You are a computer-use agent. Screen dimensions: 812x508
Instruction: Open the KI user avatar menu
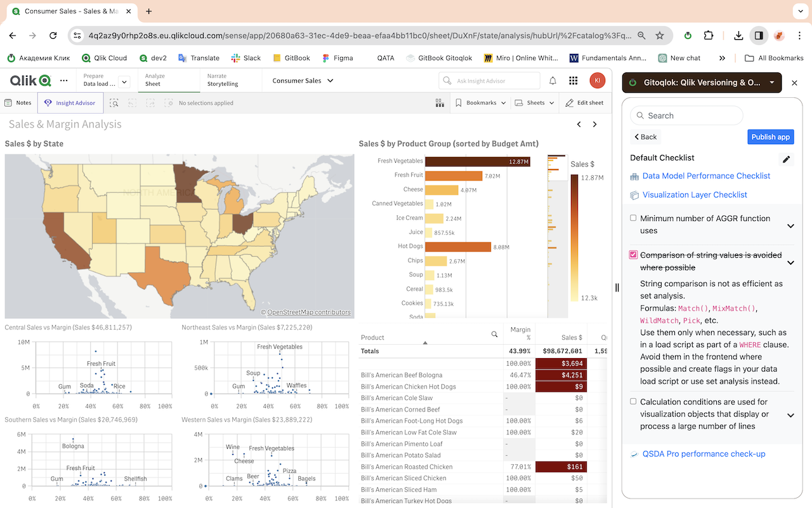[597, 81]
